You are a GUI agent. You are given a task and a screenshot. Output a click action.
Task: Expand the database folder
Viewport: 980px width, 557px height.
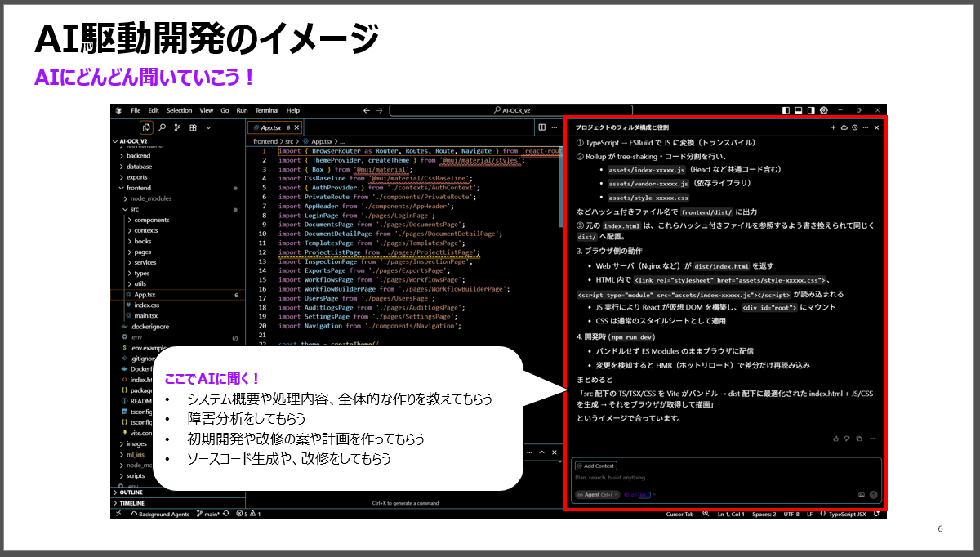pyautogui.click(x=177, y=166)
